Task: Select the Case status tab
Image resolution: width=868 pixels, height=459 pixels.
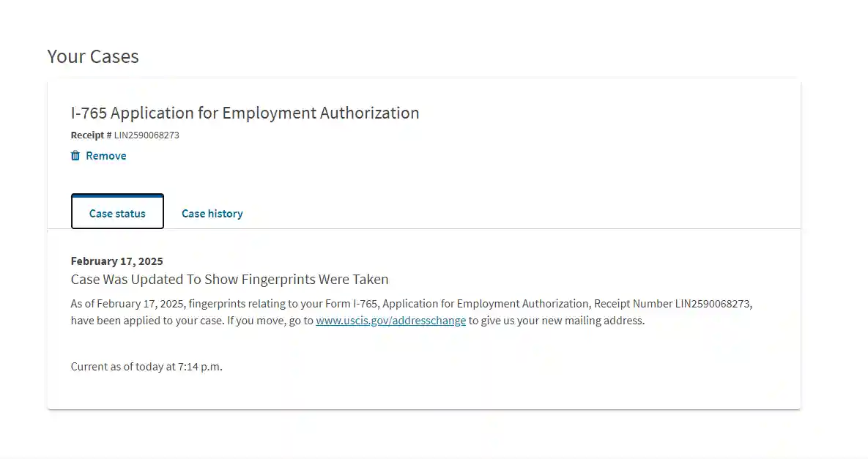Action: tap(117, 212)
